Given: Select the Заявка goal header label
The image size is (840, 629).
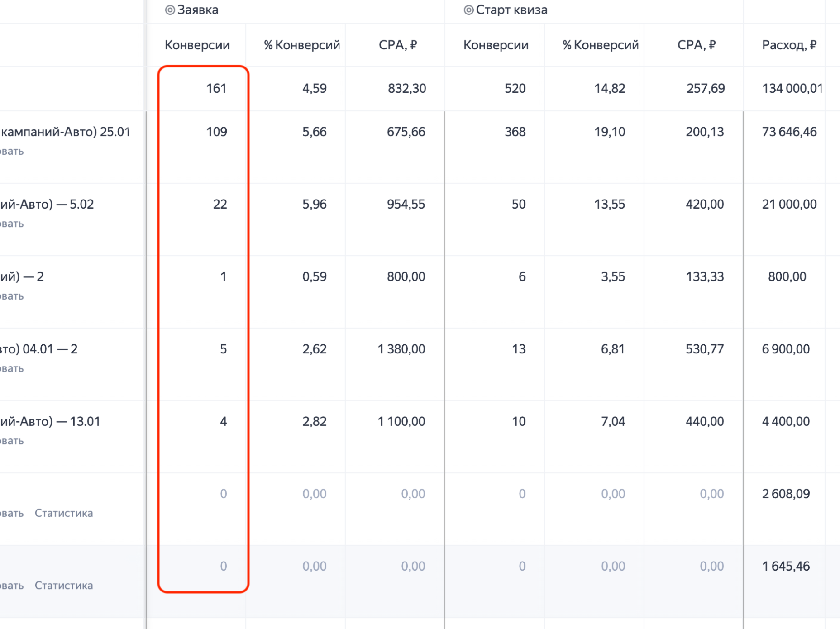Looking at the screenshot, I should 198,10.
